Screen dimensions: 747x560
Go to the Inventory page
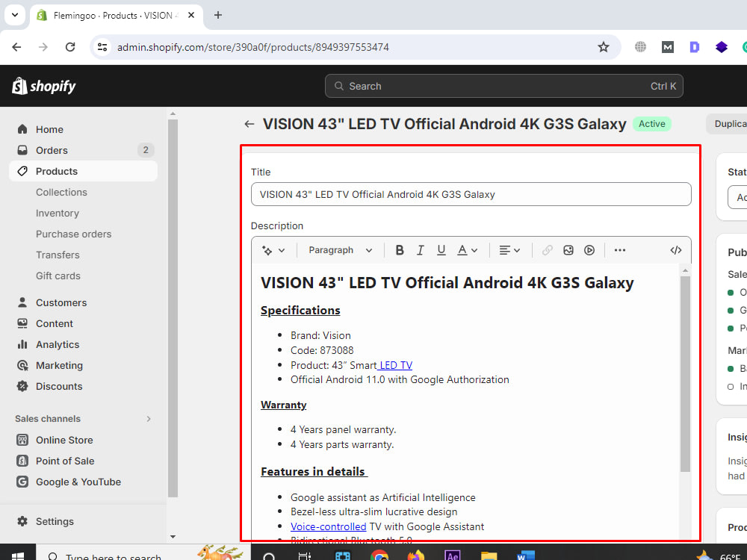[58, 214]
